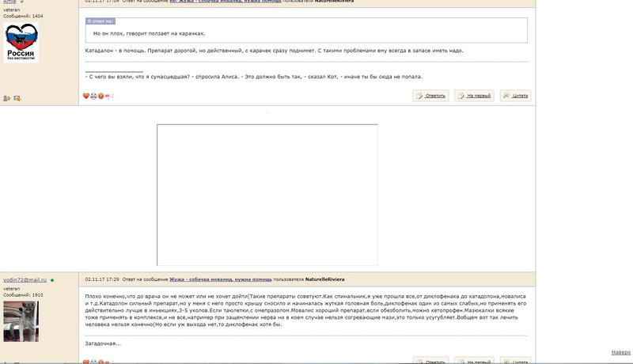
Task: Open Amie's Россия heart avatar
Action: 21,42
